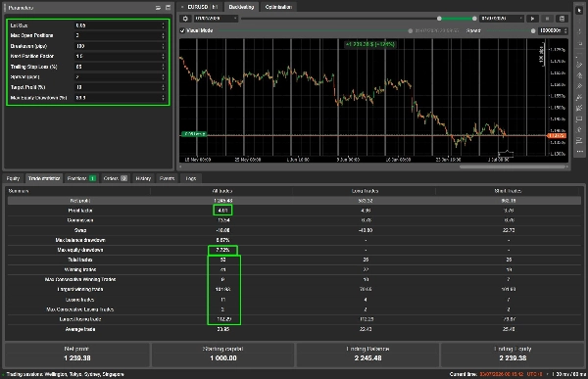
Task: Open the UTC offset dropdown in status bar
Action: tap(537, 374)
